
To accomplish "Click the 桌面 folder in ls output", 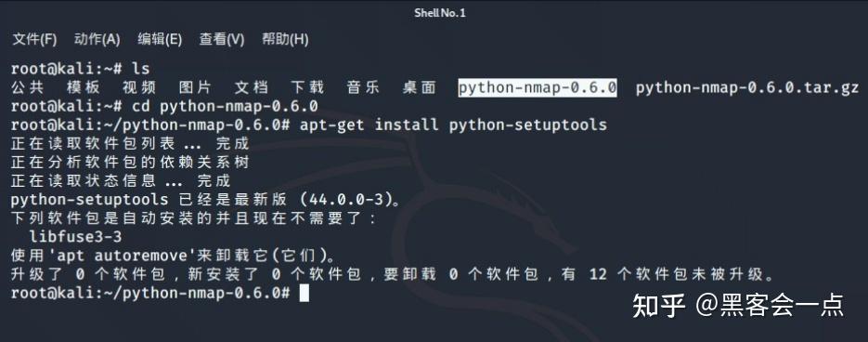I will coord(419,87).
